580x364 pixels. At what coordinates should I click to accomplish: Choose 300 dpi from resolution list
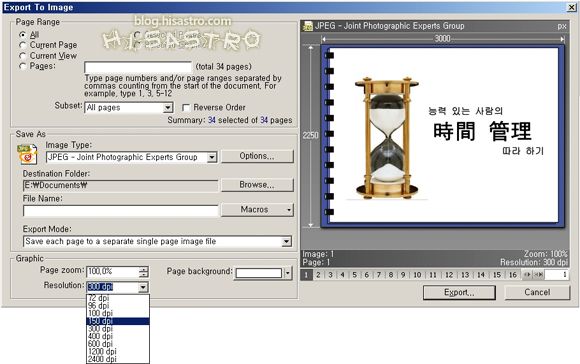click(x=118, y=329)
